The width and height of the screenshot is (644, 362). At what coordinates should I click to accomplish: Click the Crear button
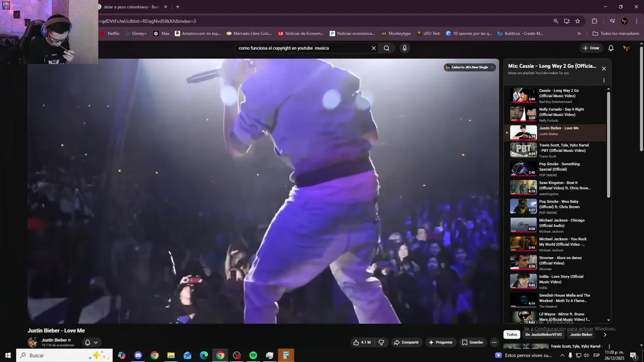point(591,48)
